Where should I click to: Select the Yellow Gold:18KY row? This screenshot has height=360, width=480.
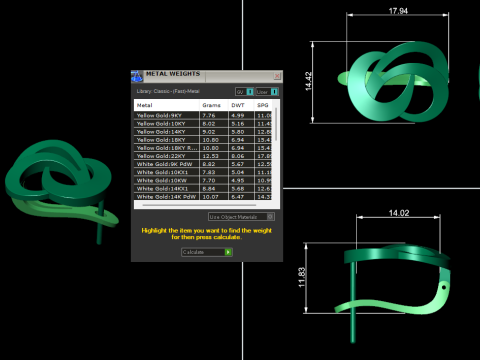(203, 140)
